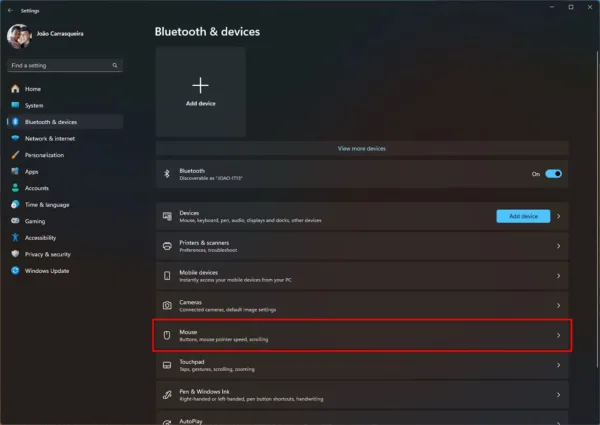Click the Pen & Windows Ink pen icon

[167, 395]
